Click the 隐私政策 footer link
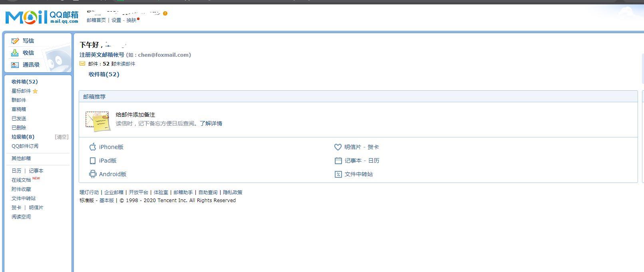 tap(233, 192)
